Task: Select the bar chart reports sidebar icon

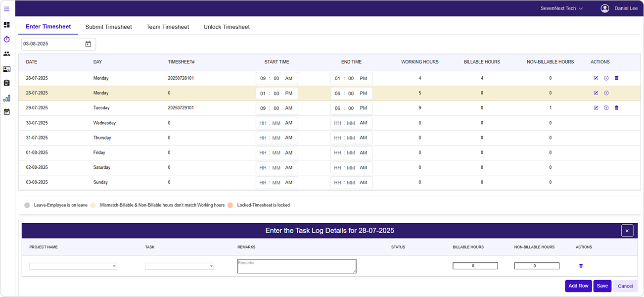Action: (6, 98)
